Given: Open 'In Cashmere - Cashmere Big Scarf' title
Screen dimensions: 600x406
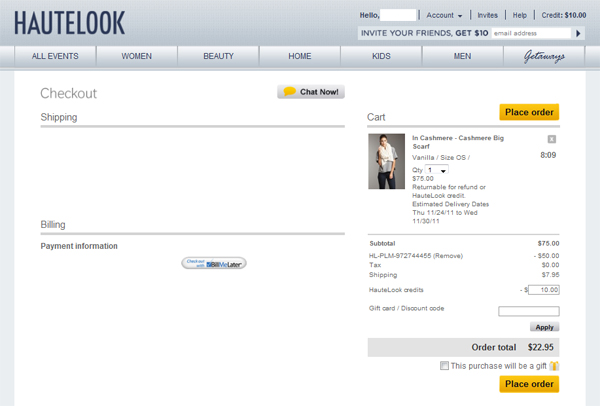Looking at the screenshot, I should [x=458, y=142].
